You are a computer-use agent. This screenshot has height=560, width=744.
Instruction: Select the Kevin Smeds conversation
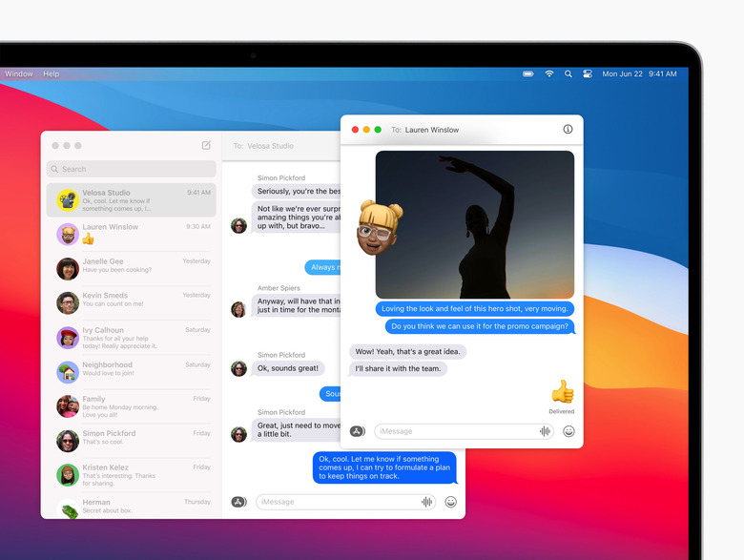click(x=132, y=302)
